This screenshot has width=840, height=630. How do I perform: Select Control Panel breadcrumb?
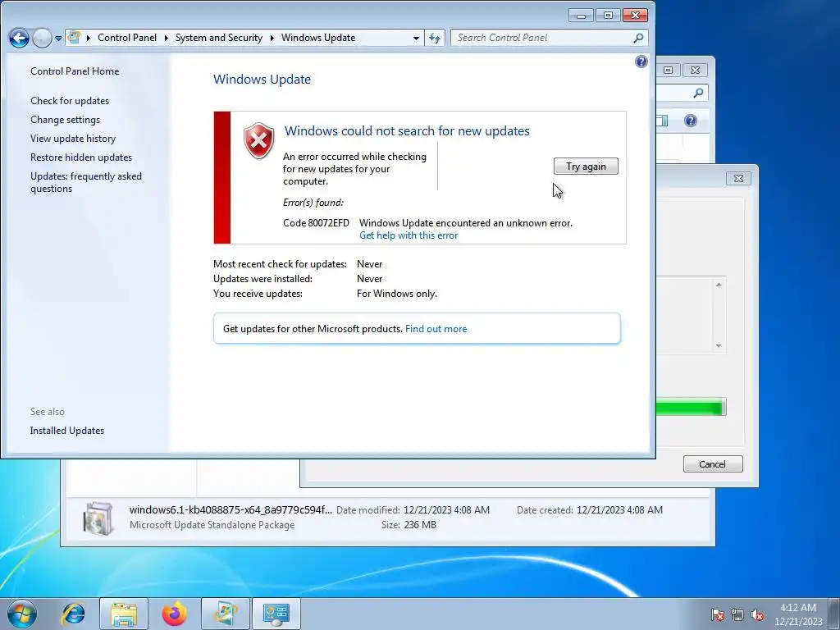click(127, 38)
